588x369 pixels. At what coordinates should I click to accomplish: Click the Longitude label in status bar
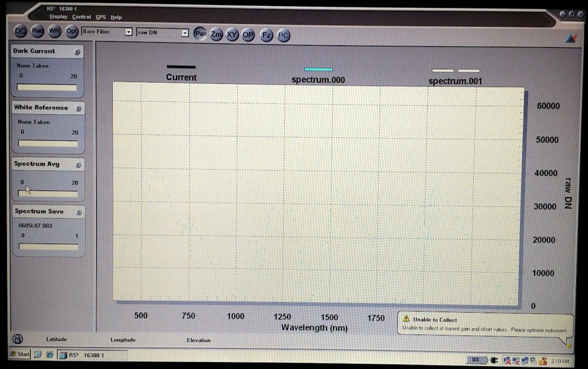click(123, 340)
